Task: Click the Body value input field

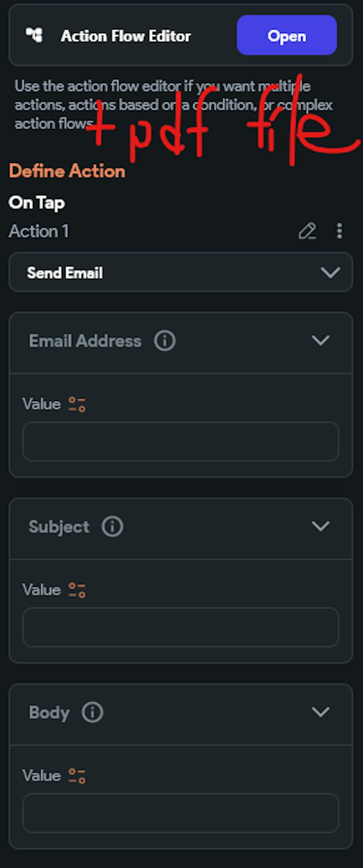Action: [x=180, y=813]
